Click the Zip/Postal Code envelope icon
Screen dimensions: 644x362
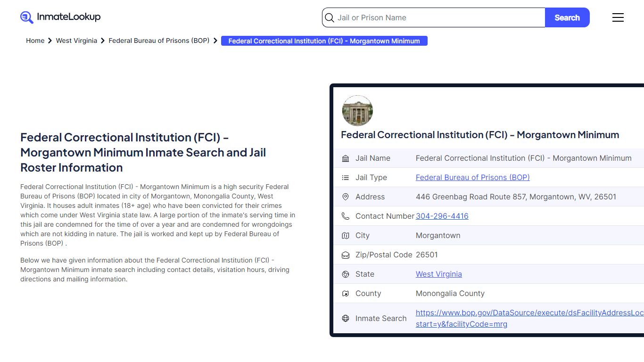pyautogui.click(x=346, y=255)
